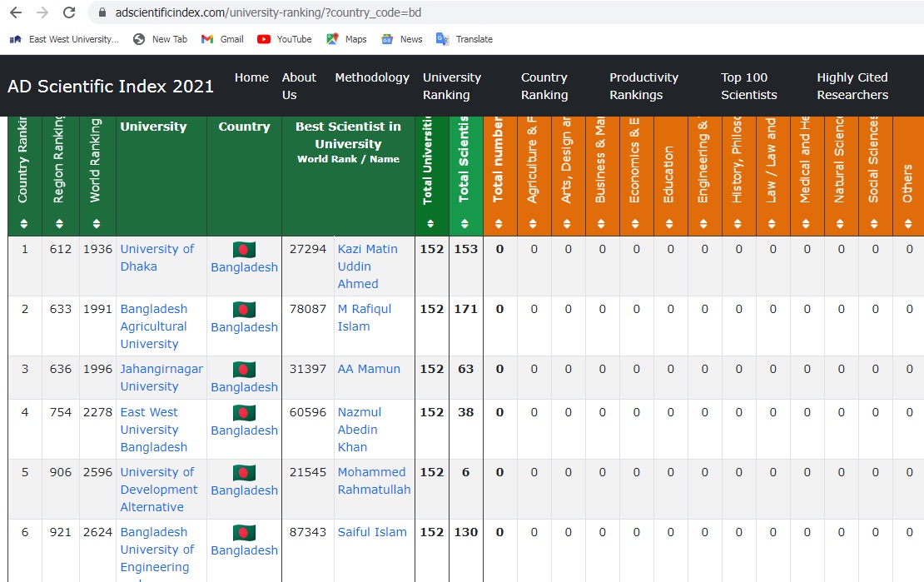Screen dimensions: 924x582
Task: Sort table by Region Ranking column
Action: (59, 223)
